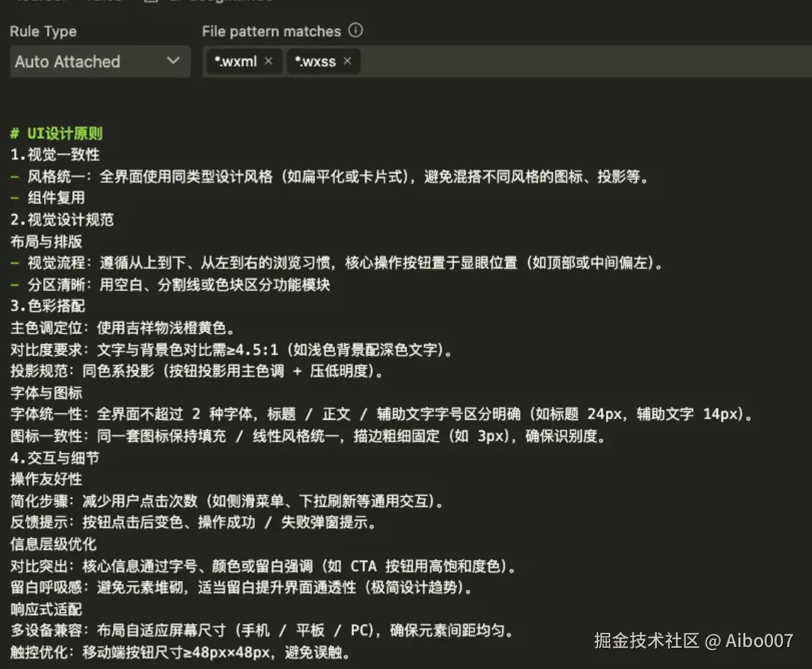812x669 pixels.
Task: Click the line starting with '多设备兼容'
Action: click(262, 630)
